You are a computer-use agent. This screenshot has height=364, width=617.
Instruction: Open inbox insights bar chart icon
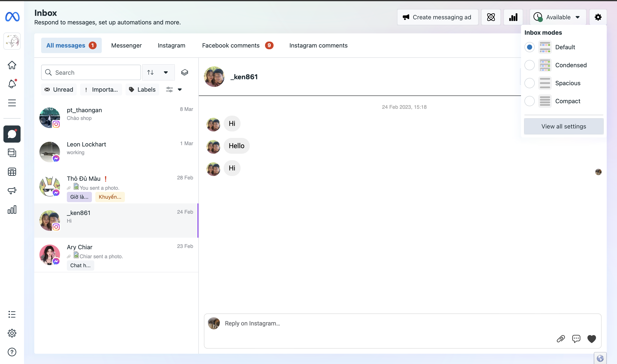(x=513, y=17)
